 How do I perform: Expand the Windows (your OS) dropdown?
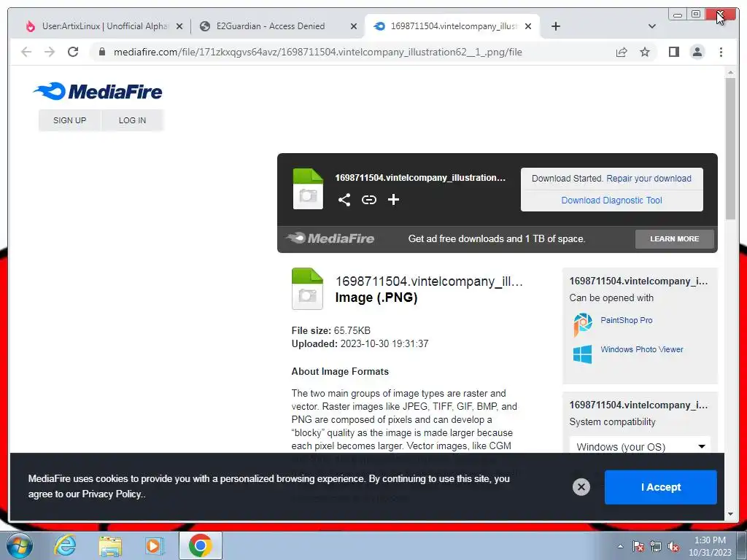coord(640,447)
